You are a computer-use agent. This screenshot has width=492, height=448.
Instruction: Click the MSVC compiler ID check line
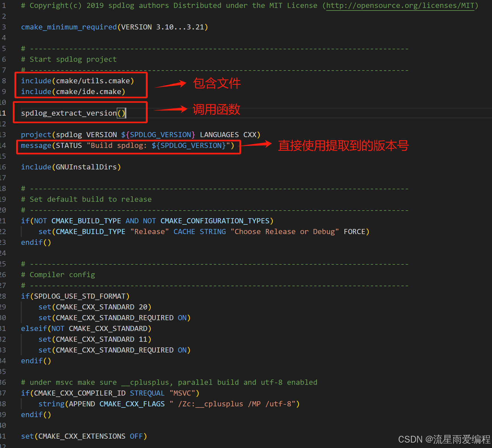tap(110, 393)
